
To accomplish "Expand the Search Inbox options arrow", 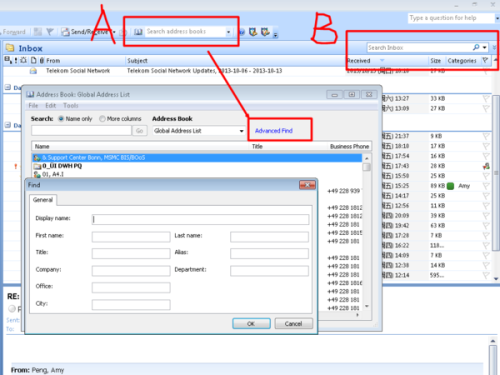I will 485,48.
